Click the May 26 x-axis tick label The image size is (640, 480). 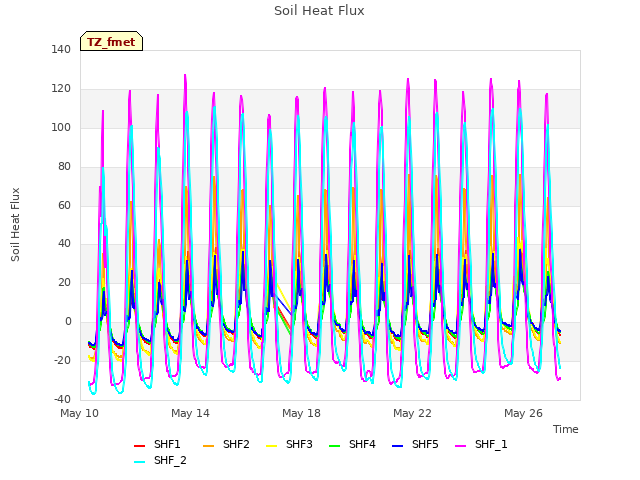click(523, 413)
